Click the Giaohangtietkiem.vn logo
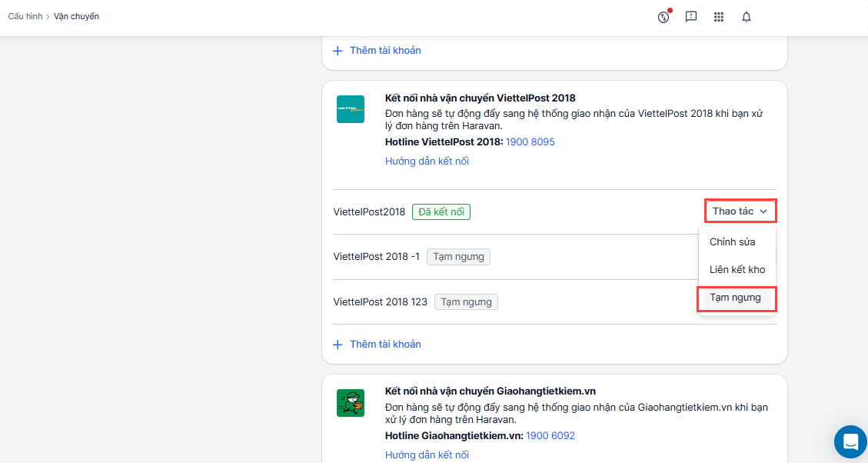 351,403
